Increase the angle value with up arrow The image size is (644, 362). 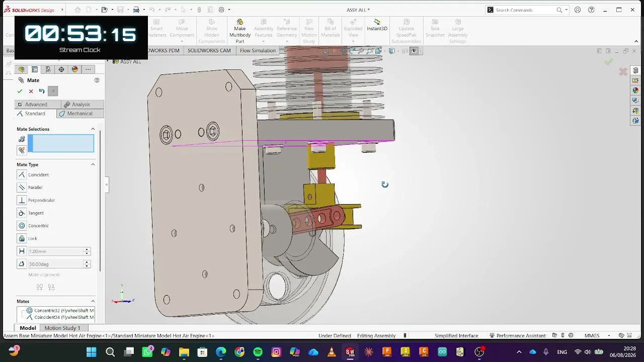(87, 262)
